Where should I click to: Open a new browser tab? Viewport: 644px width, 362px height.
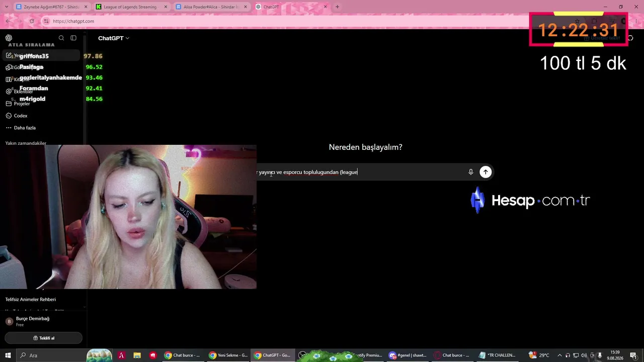tap(337, 7)
